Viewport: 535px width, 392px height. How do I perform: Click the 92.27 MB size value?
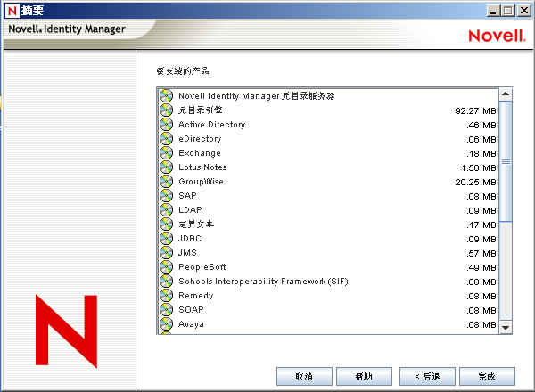pyautogui.click(x=475, y=111)
